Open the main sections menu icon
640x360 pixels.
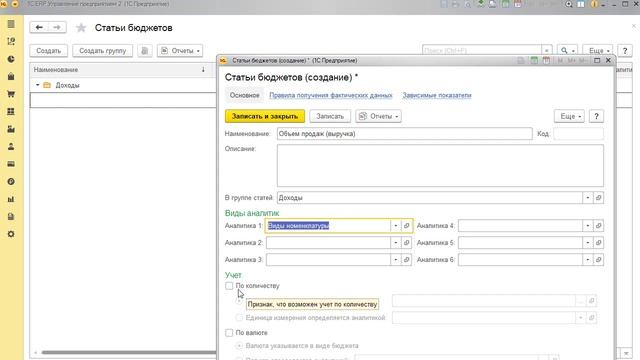click(x=11, y=24)
